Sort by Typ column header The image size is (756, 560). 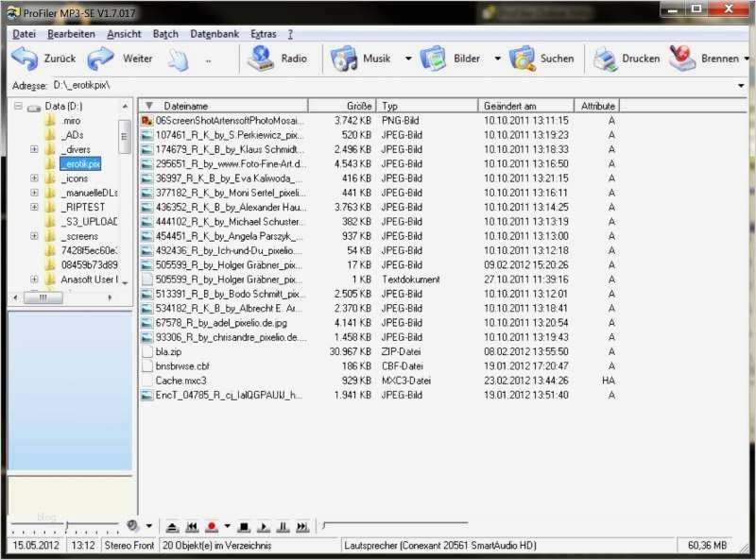click(x=427, y=106)
